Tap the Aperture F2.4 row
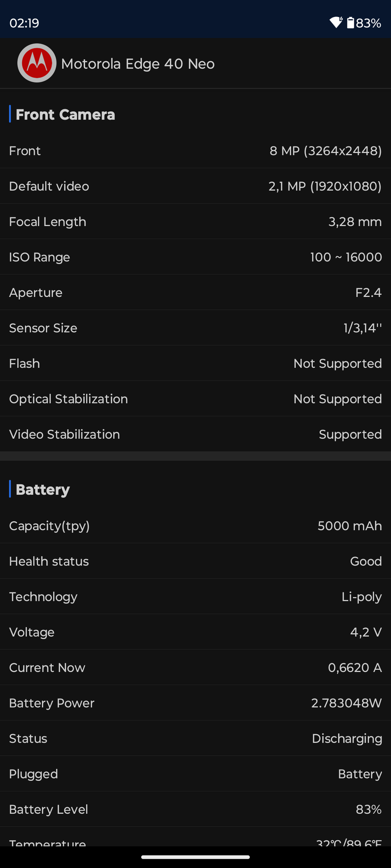The image size is (391, 868). 195,292
